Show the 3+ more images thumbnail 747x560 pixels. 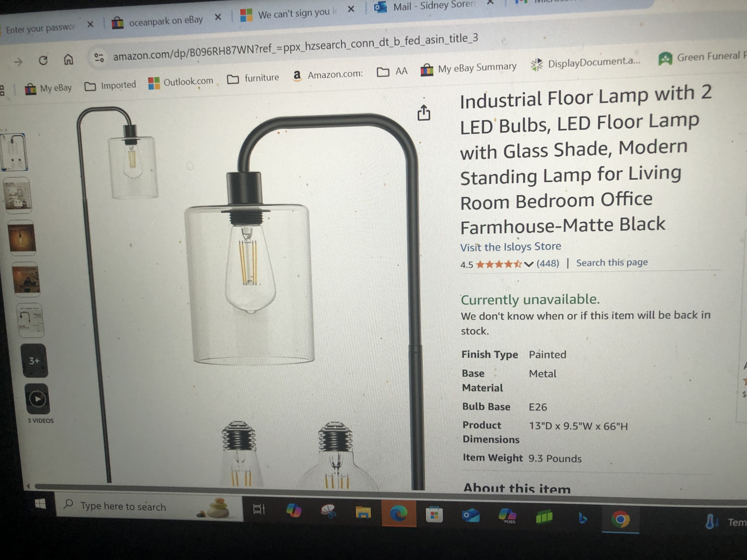(34, 361)
